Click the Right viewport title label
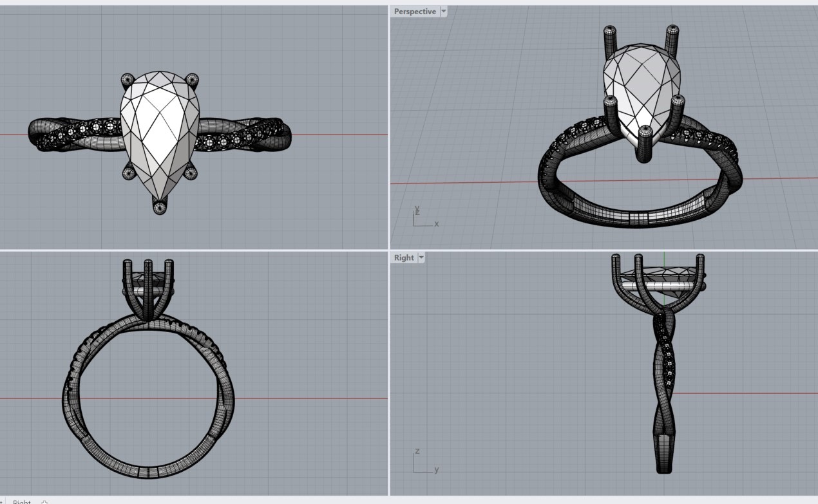Image resolution: width=818 pixels, height=504 pixels. pyautogui.click(x=404, y=257)
